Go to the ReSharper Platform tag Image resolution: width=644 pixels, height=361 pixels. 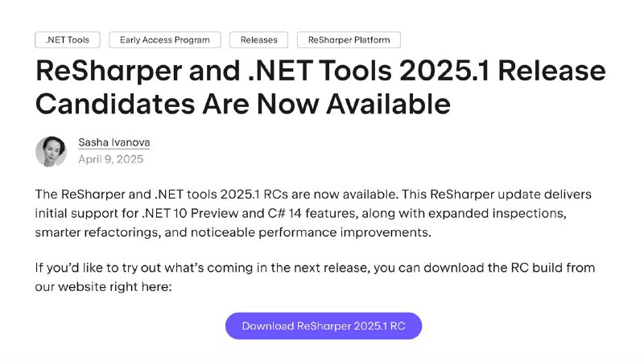[349, 39]
